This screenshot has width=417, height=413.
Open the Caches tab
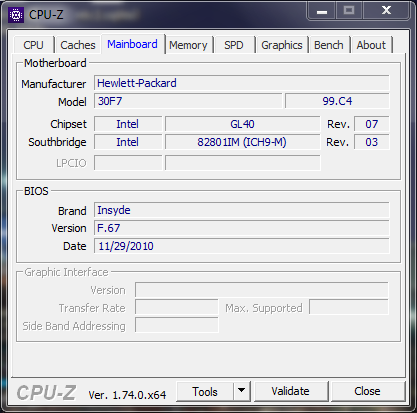[78, 45]
